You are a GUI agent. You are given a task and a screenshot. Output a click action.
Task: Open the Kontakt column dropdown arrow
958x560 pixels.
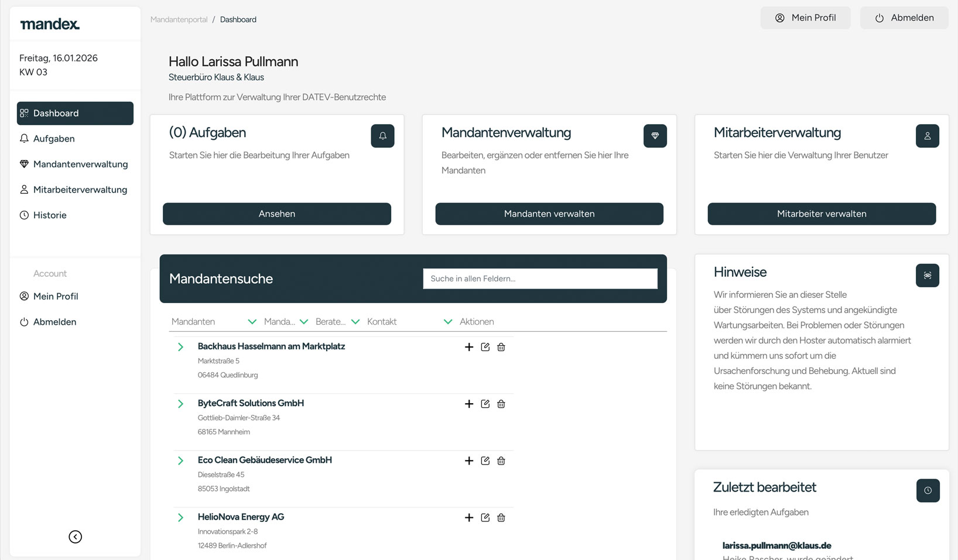pos(448,322)
